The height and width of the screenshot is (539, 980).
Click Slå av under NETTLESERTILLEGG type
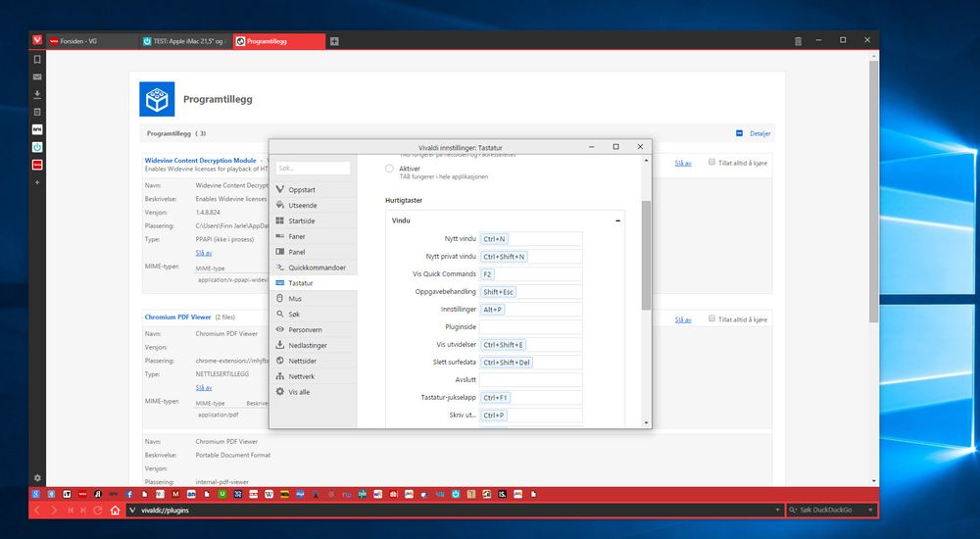pos(204,388)
